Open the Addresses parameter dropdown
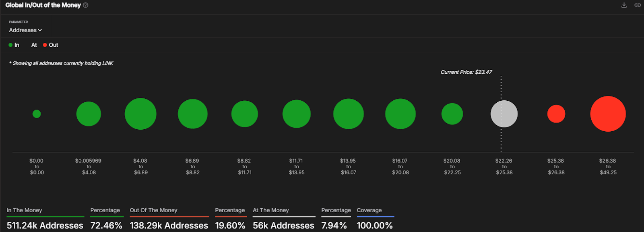The image size is (644, 232). coord(25,30)
